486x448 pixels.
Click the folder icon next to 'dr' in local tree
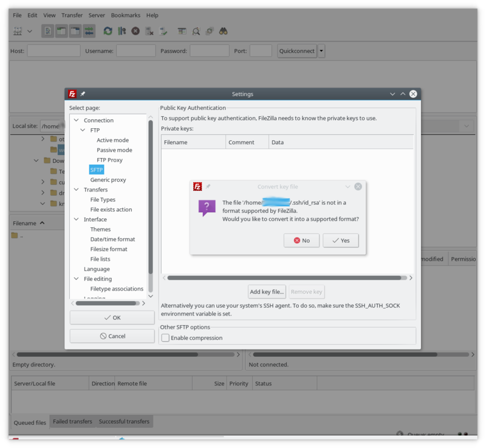(53, 193)
